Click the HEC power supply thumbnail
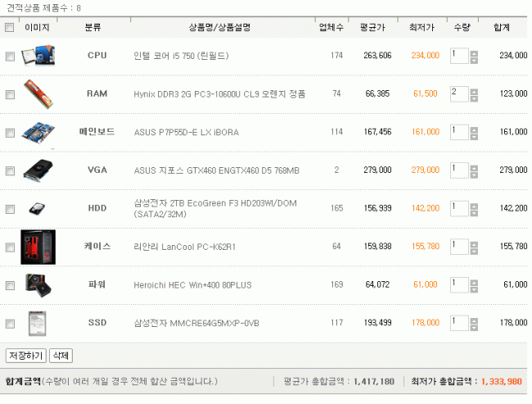This screenshot has width=532, height=404. [37, 284]
